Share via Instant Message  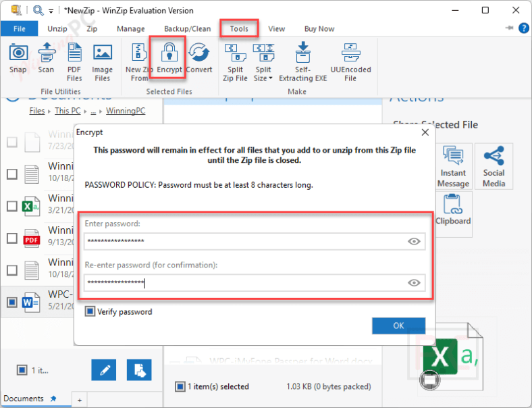point(453,166)
